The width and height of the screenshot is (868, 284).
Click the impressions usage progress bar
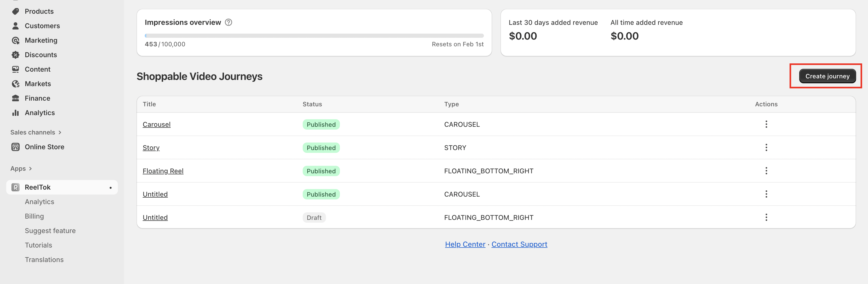(x=314, y=36)
